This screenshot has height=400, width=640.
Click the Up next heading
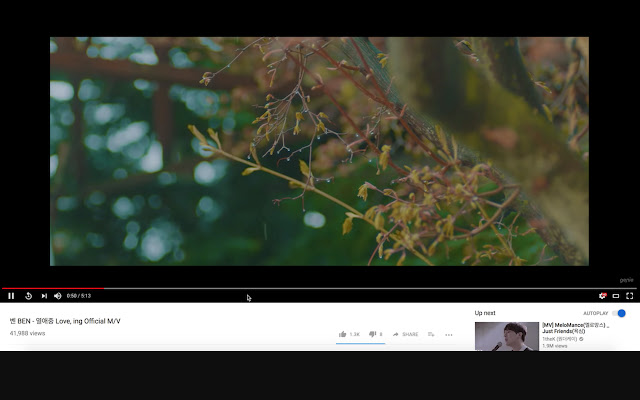[485, 313]
